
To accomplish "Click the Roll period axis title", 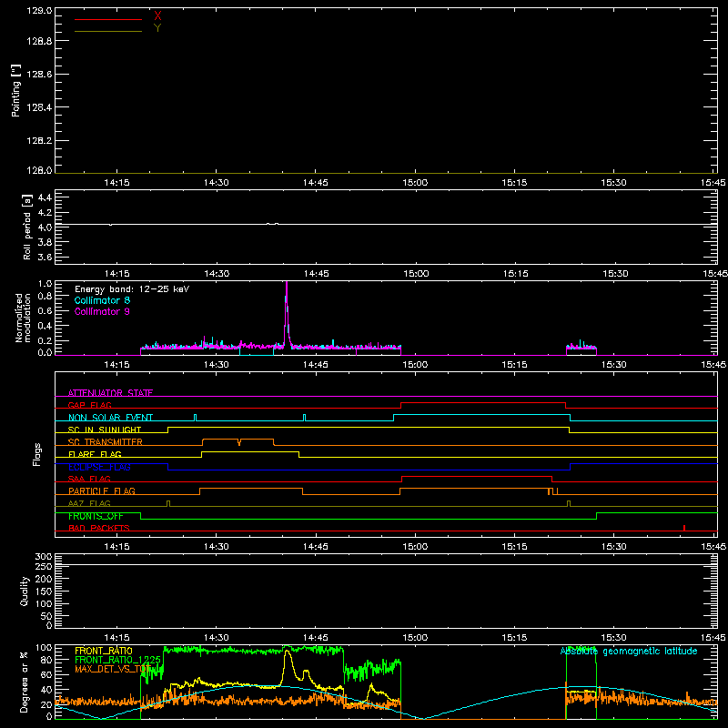I will (27, 227).
